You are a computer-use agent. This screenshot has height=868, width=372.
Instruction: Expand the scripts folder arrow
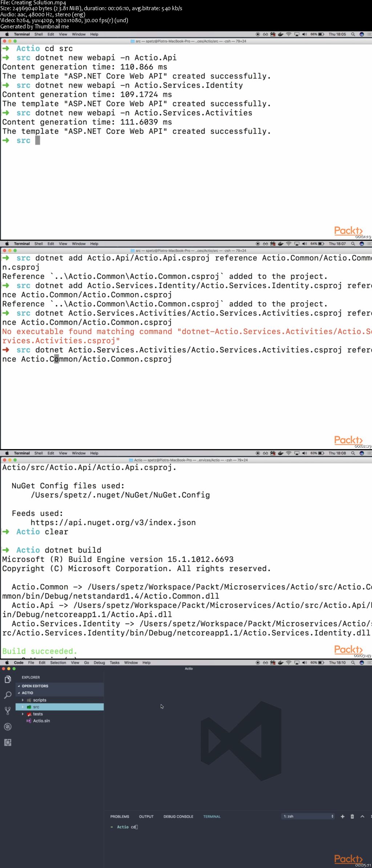tap(23, 700)
